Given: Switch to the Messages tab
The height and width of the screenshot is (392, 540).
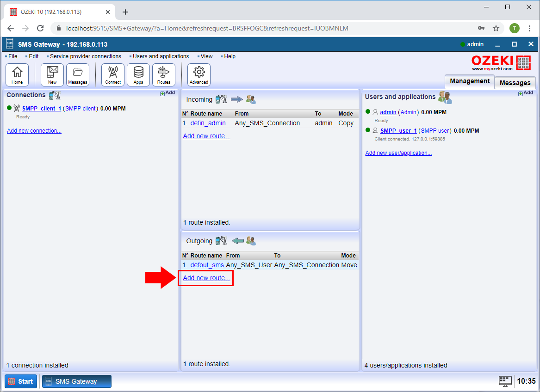Looking at the screenshot, I should pyautogui.click(x=515, y=83).
